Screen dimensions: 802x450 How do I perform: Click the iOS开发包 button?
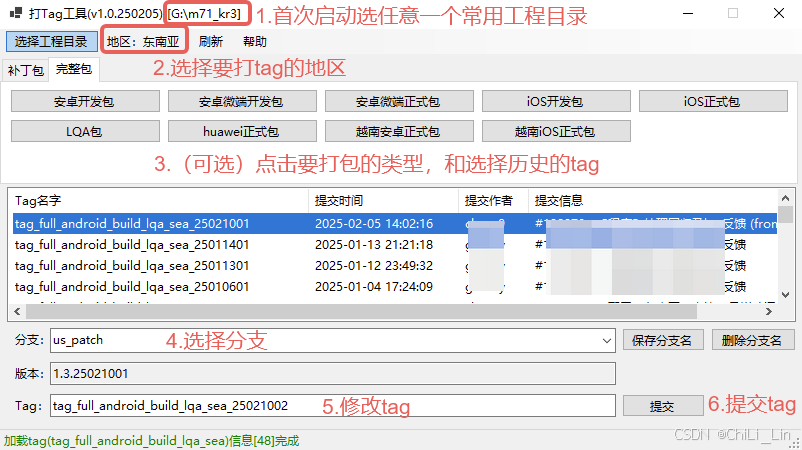click(556, 101)
